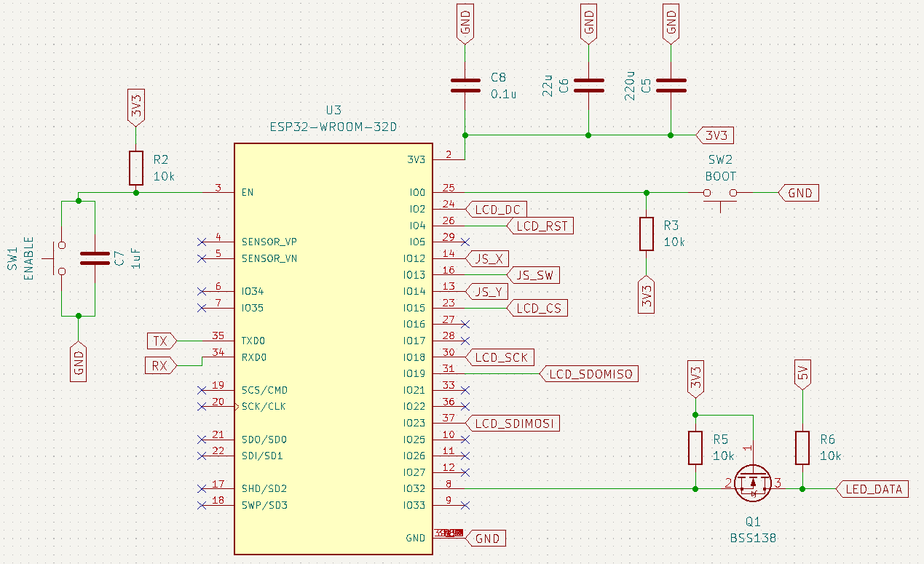The image size is (924, 564).
Task: Click the LCD_SDOMISO net label
Action: tap(590, 374)
